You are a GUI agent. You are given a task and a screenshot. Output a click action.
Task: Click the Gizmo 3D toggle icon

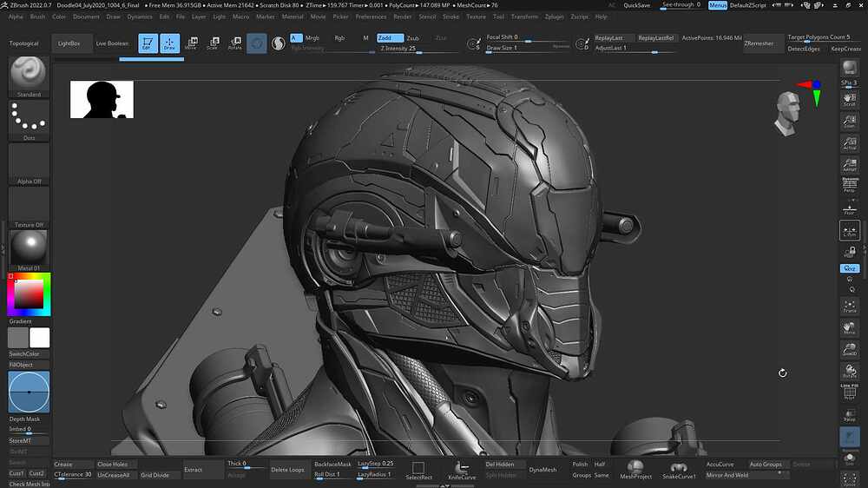256,43
